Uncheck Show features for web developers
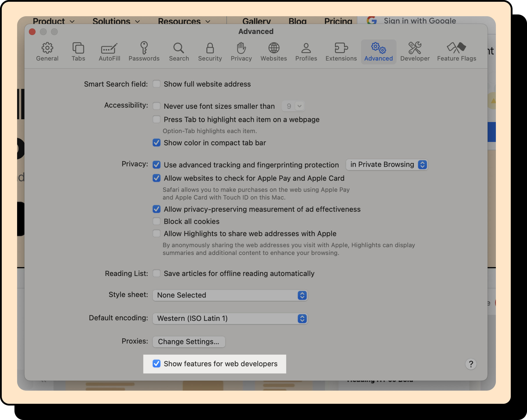The height and width of the screenshot is (420, 527). [157, 363]
